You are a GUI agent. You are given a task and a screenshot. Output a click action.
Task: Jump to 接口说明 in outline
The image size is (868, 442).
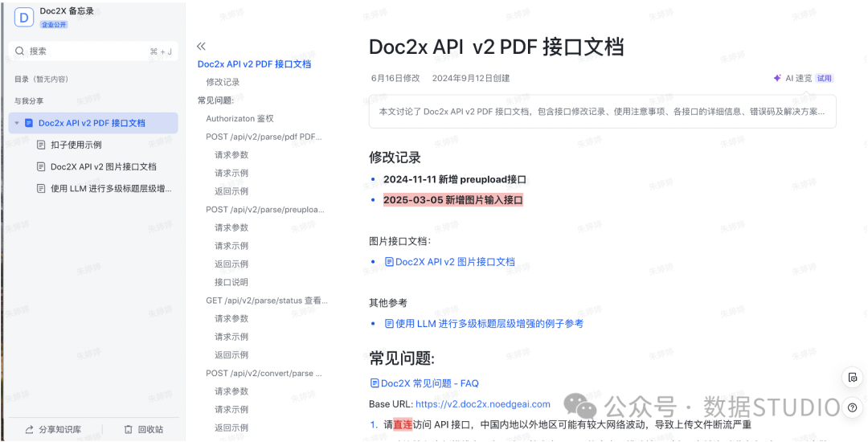pyautogui.click(x=231, y=282)
